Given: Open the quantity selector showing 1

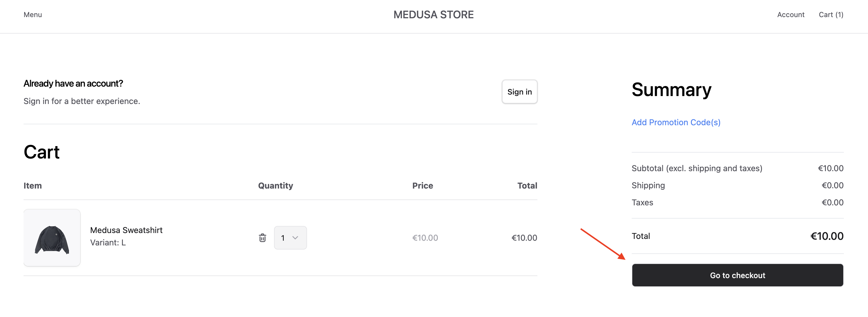Looking at the screenshot, I should (x=290, y=237).
